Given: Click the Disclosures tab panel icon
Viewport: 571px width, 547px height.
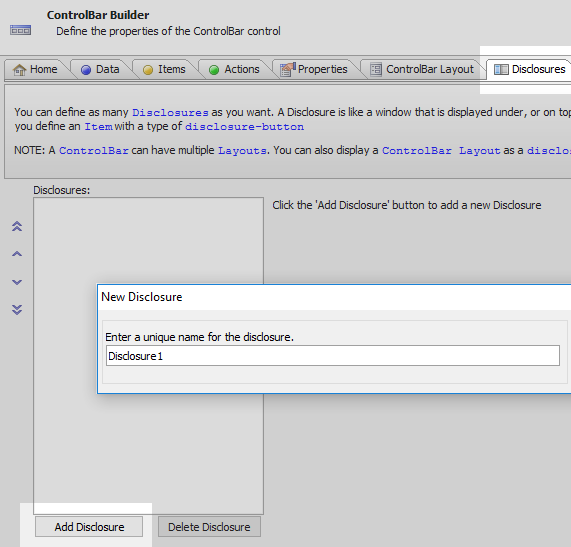Looking at the screenshot, I should pyautogui.click(x=501, y=69).
